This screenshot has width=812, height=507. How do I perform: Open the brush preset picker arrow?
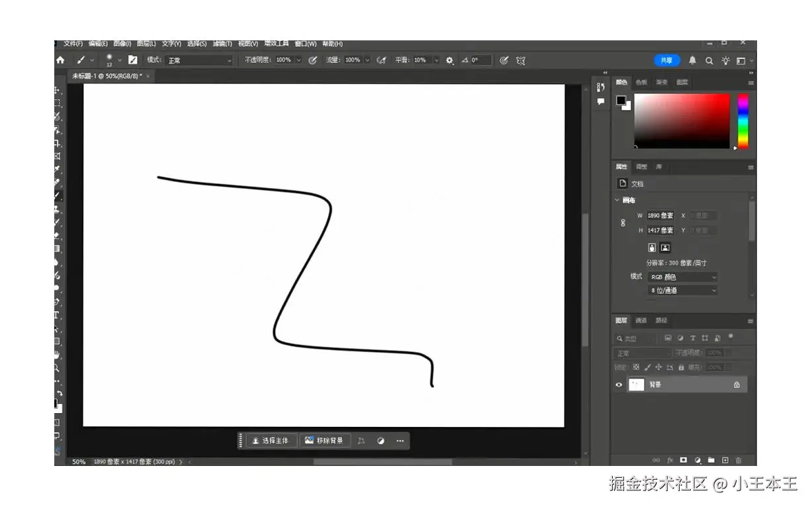119,60
